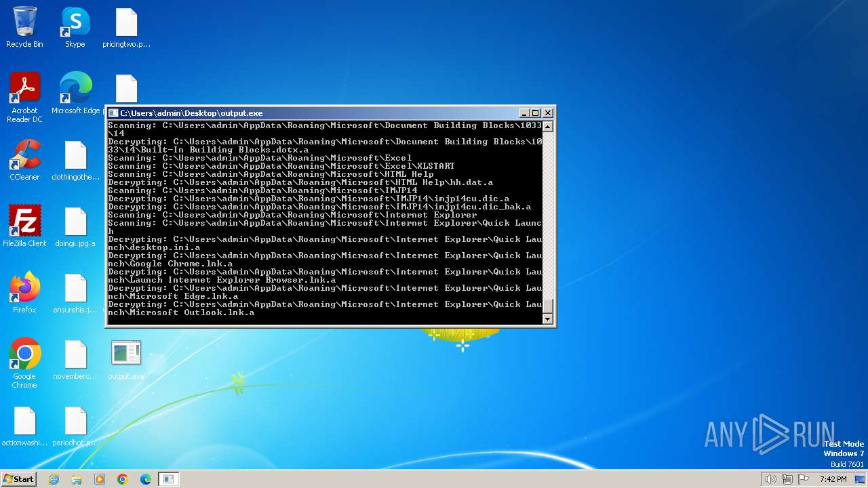The width and height of the screenshot is (868, 488).
Task: Open Internet Explorer from the taskbar
Action: [54, 479]
